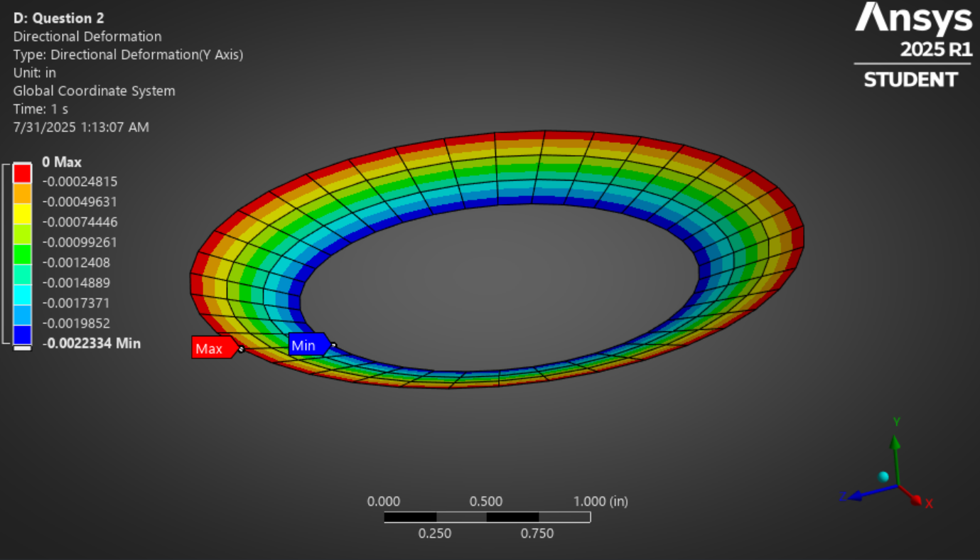Click the '0.000' ruler label

coord(384,501)
